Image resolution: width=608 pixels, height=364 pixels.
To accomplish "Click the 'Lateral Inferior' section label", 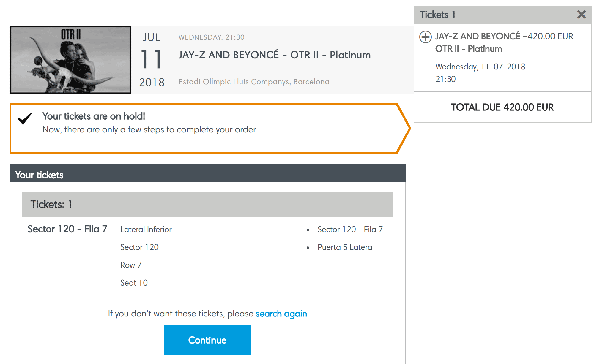I will pos(146,229).
